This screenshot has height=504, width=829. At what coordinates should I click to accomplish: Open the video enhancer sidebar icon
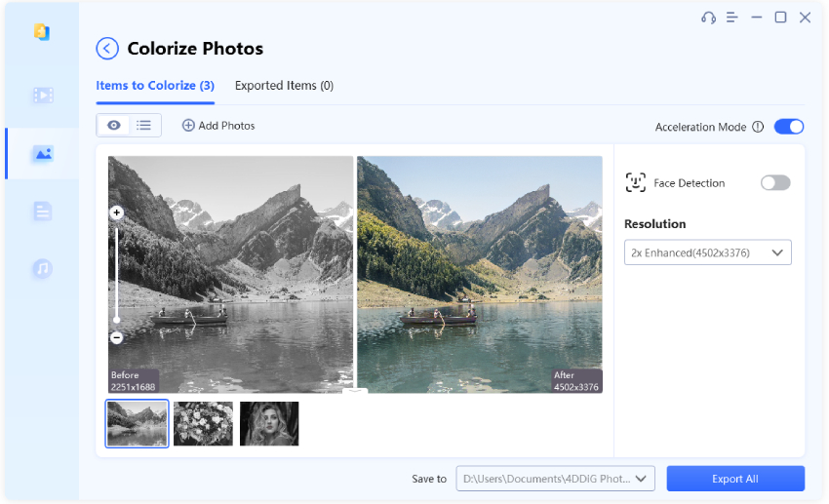point(42,95)
